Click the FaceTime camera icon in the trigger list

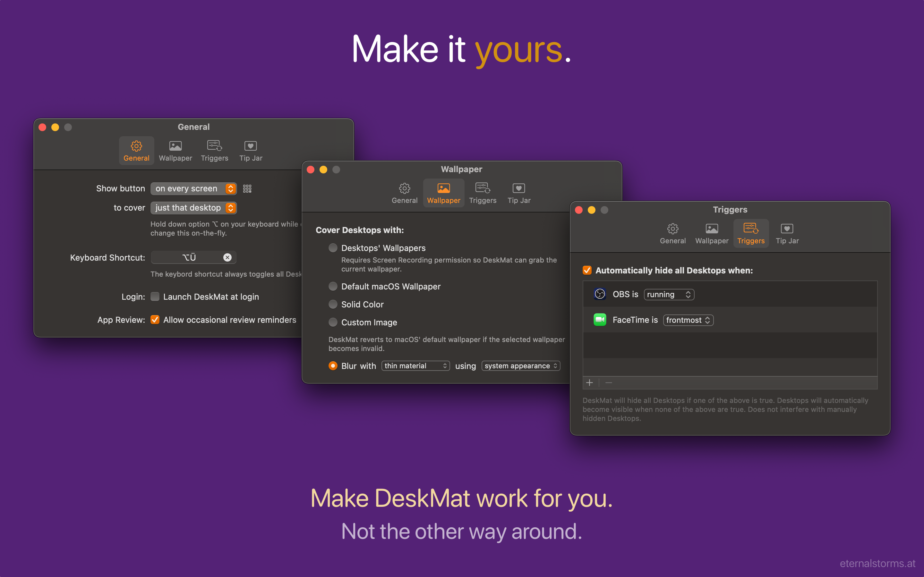(x=600, y=320)
